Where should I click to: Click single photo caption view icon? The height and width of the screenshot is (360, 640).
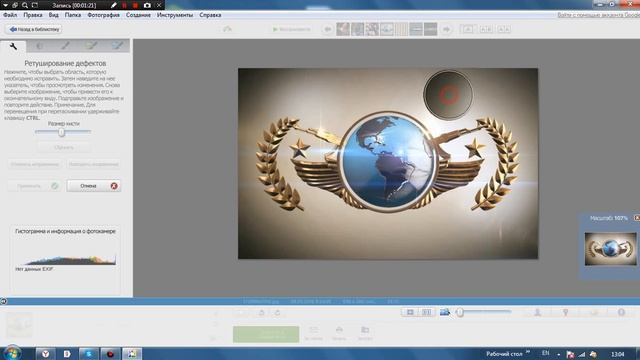click(468, 29)
